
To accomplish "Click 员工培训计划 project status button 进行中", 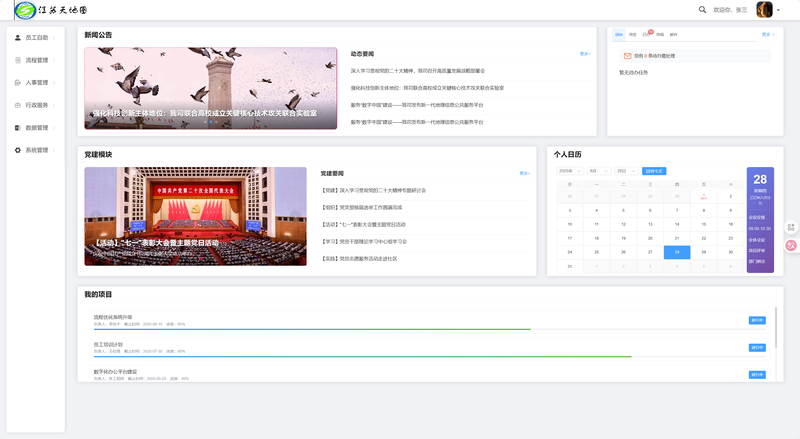I will [x=757, y=348].
